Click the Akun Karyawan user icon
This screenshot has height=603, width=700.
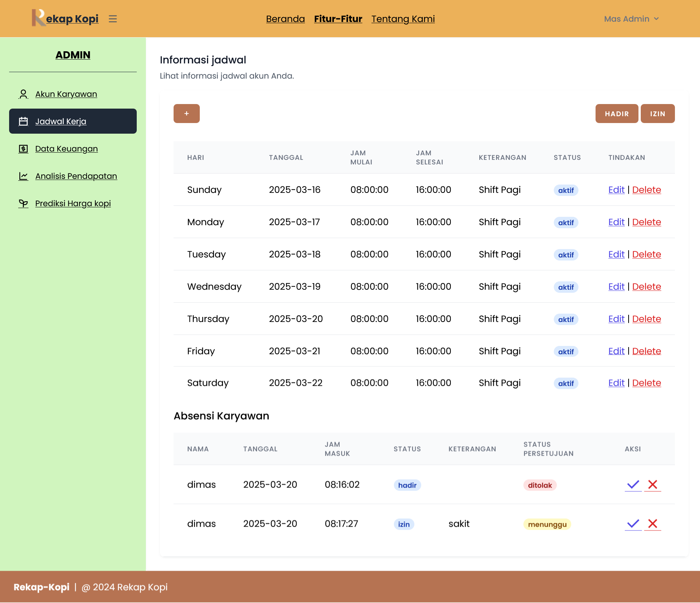23,94
